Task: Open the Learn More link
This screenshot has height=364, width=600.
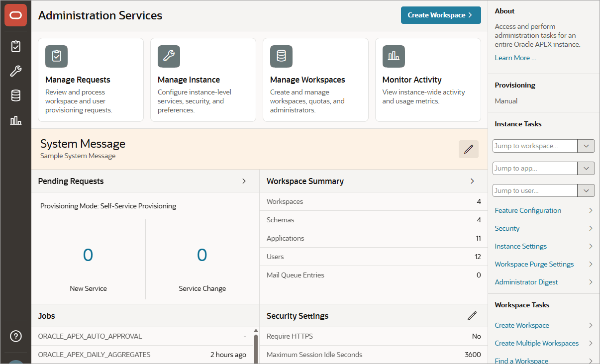Action: tap(515, 58)
